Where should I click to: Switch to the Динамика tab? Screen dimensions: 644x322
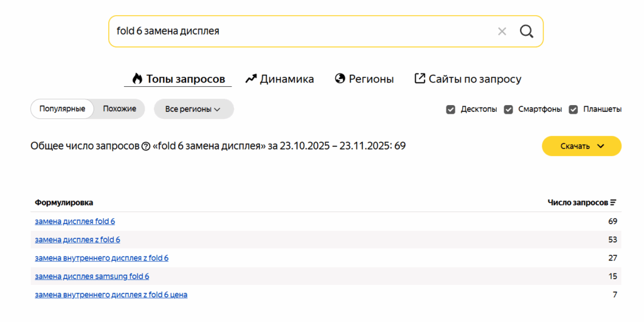point(279,79)
